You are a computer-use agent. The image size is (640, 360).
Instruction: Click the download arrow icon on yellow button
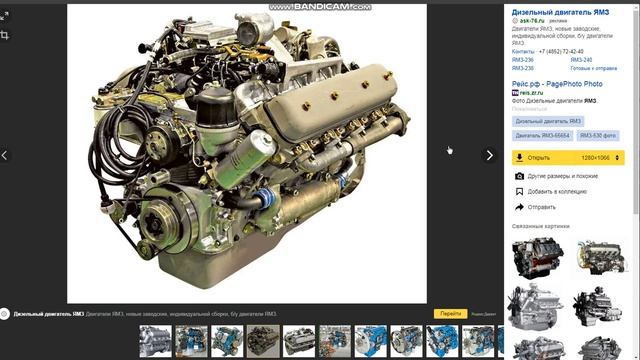point(519,158)
